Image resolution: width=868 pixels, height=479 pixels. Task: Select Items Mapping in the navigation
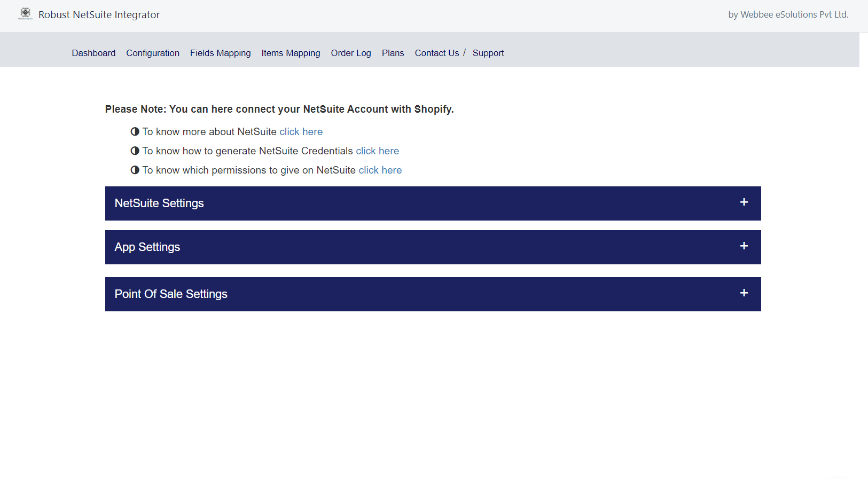pyautogui.click(x=291, y=53)
